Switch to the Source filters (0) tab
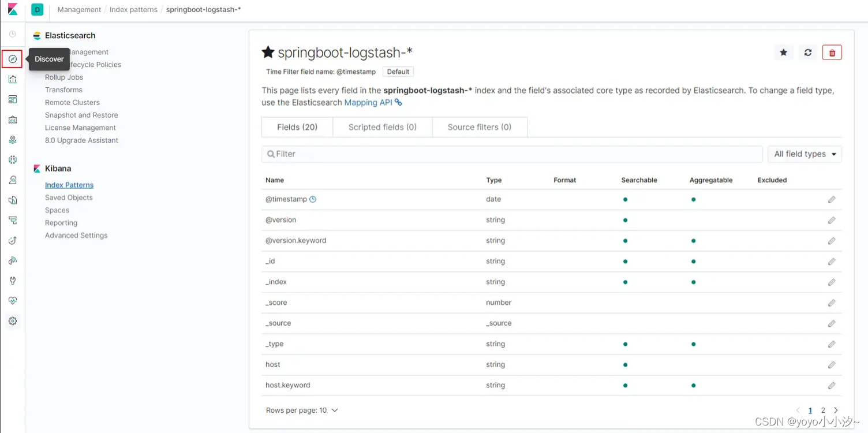The image size is (868, 433). [480, 127]
